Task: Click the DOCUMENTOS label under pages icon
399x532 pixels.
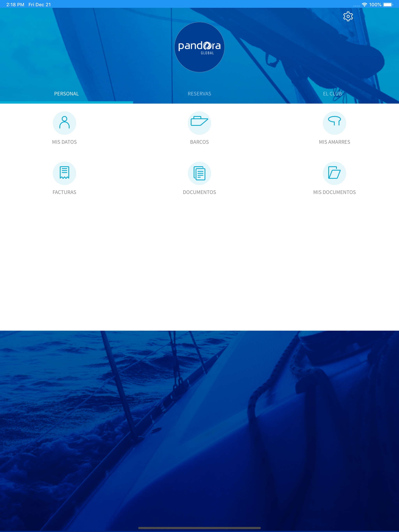Action: click(x=199, y=192)
